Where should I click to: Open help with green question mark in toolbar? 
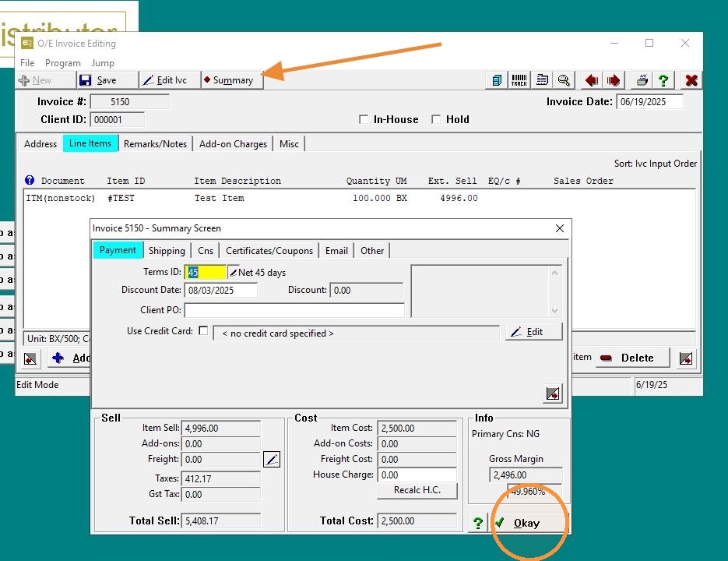[663, 80]
